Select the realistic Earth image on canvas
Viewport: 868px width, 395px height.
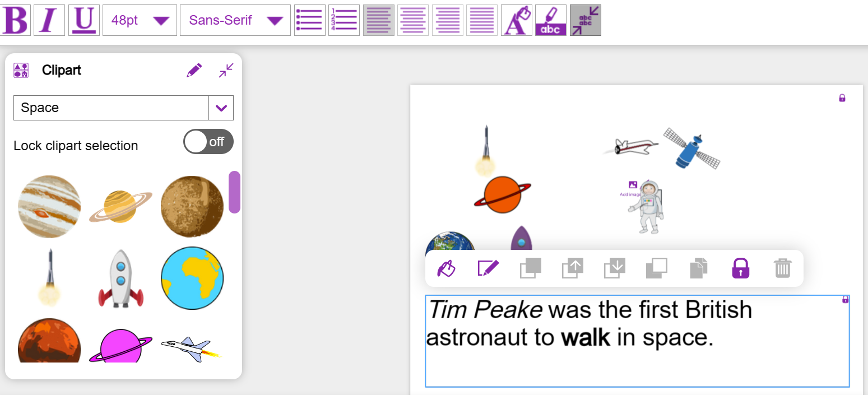click(x=451, y=241)
